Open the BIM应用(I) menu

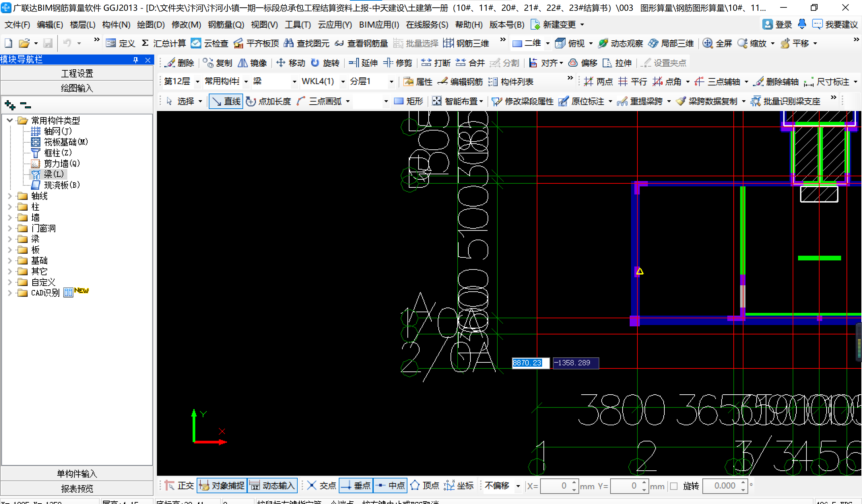coord(379,25)
